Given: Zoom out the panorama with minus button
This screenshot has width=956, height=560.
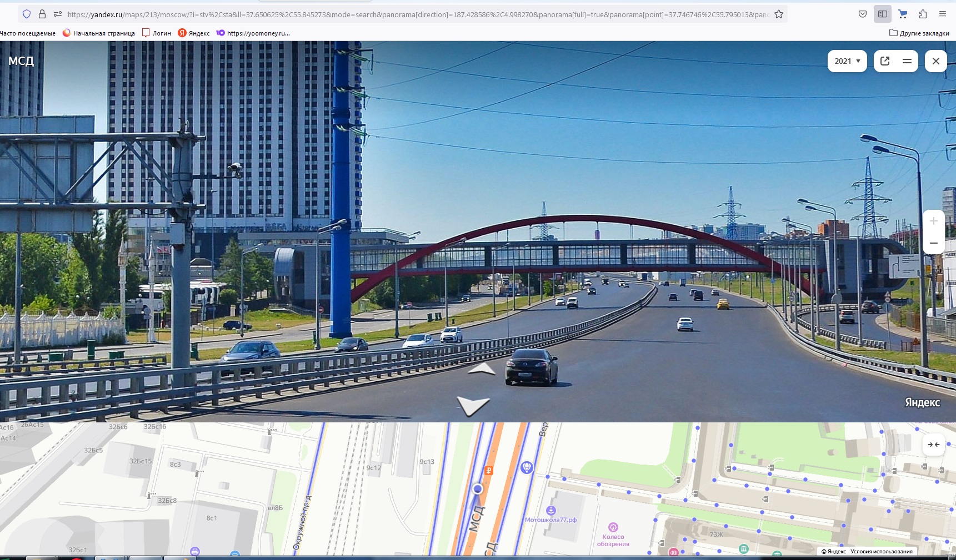Looking at the screenshot, I should click(x=933, y=243).
